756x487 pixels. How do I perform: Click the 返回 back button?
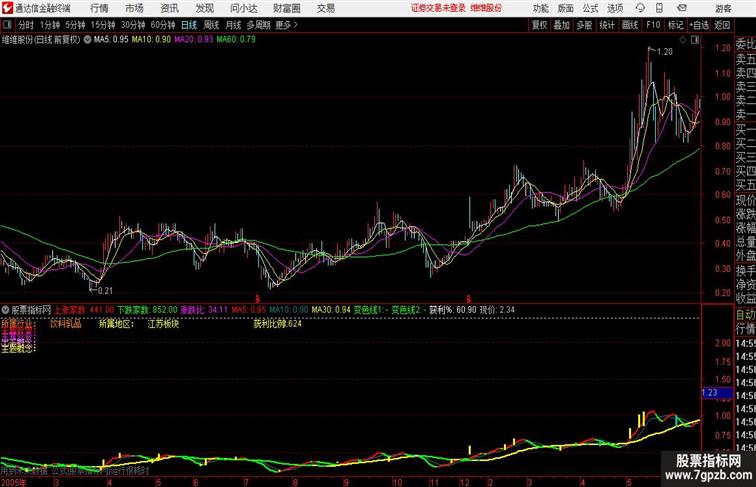pyautogui.click(x=722, y=25)
